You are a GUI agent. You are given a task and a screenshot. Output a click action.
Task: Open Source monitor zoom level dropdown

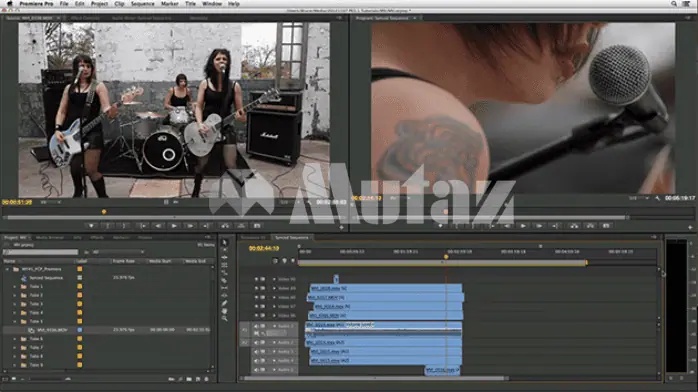coord(52,202)
